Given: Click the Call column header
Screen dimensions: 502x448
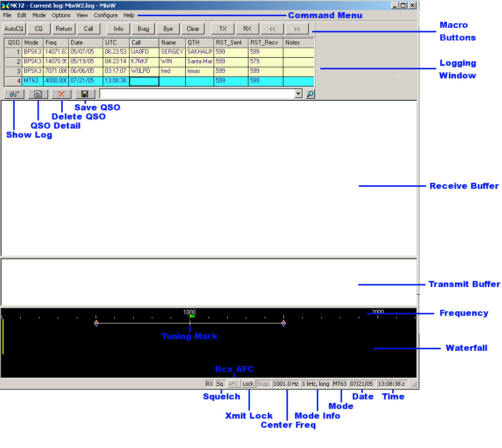Looking at the screenshot, I should [144, 43].
